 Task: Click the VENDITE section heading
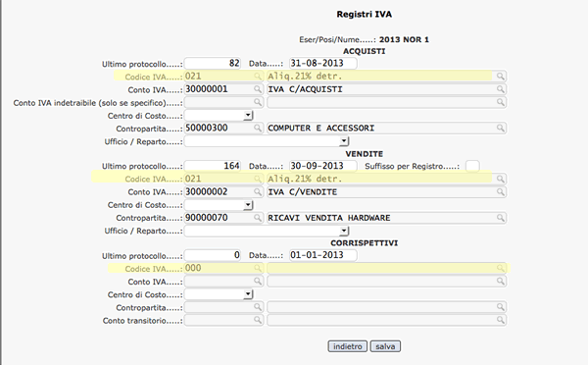point(365,154)
